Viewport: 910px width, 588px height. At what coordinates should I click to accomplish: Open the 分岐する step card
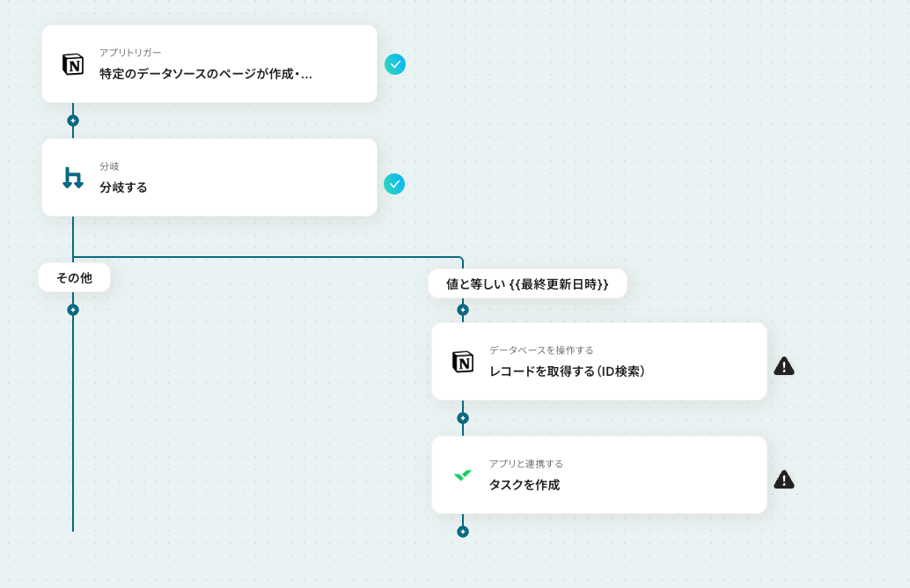coord(209,178)
